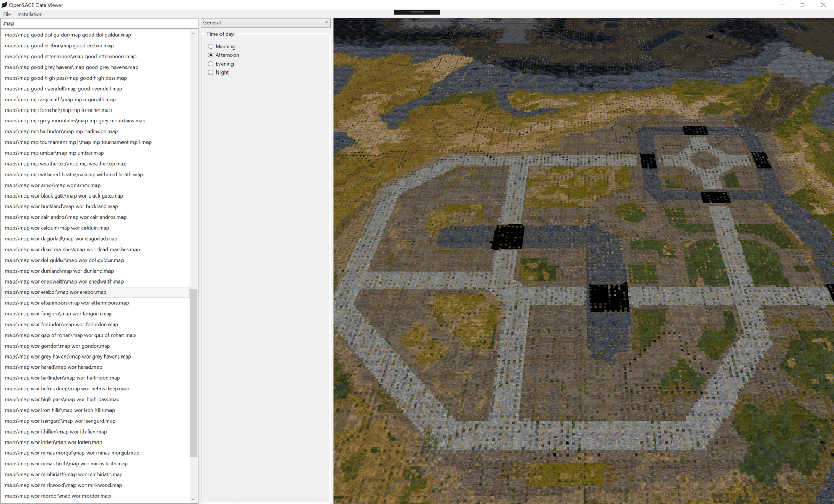Click the file list scrollbar thumb
The height and width of the screenshot is (504, 834).
click(x=193, y=373)
